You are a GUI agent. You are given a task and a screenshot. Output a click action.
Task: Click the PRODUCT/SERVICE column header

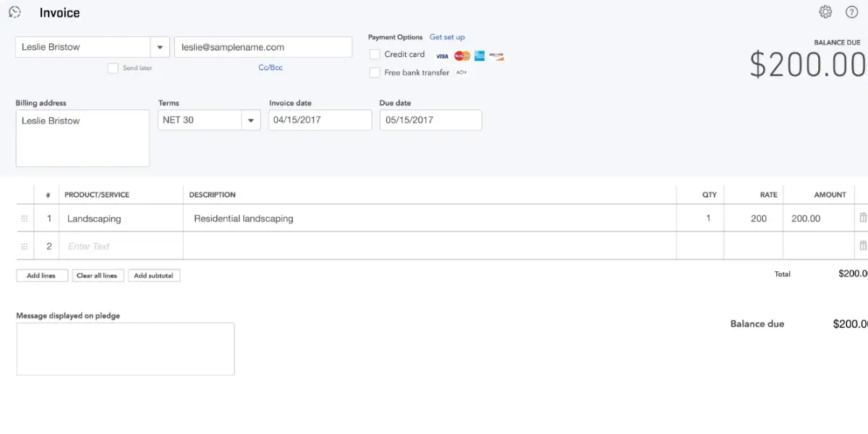tap(97, 195)
